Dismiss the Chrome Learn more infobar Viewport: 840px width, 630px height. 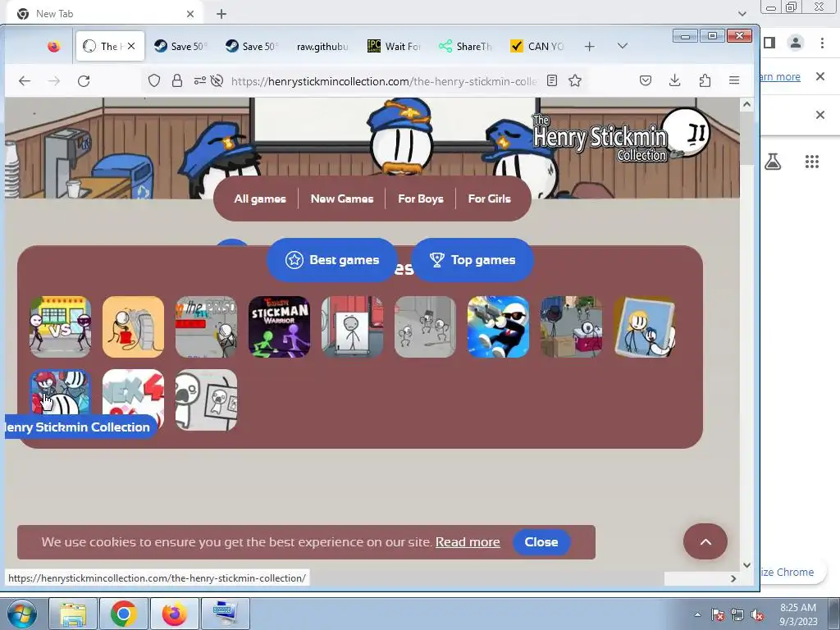pos(820,76)
